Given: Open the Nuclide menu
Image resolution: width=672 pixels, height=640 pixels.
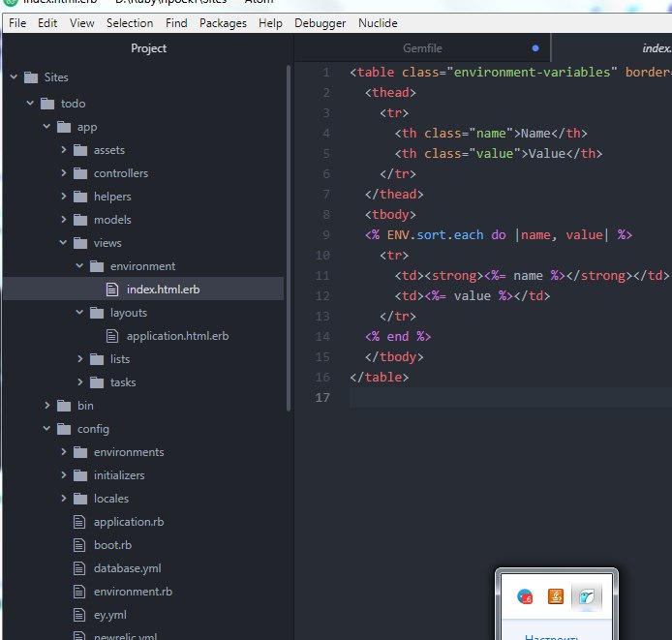Looking at the screenshot, I should point(378,23).
